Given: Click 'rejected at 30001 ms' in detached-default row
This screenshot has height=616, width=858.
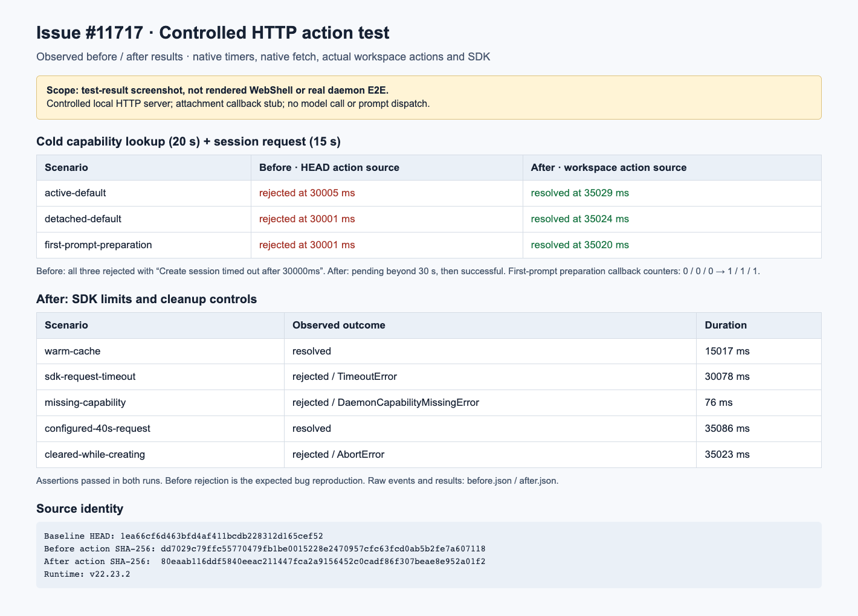Looking at the screenshot, I should 307,219.
